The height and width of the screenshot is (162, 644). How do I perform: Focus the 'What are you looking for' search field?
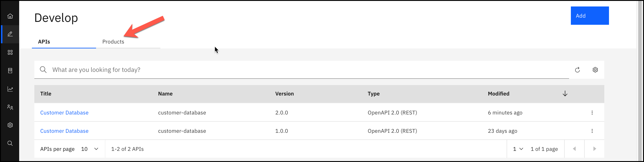(300, 70)
